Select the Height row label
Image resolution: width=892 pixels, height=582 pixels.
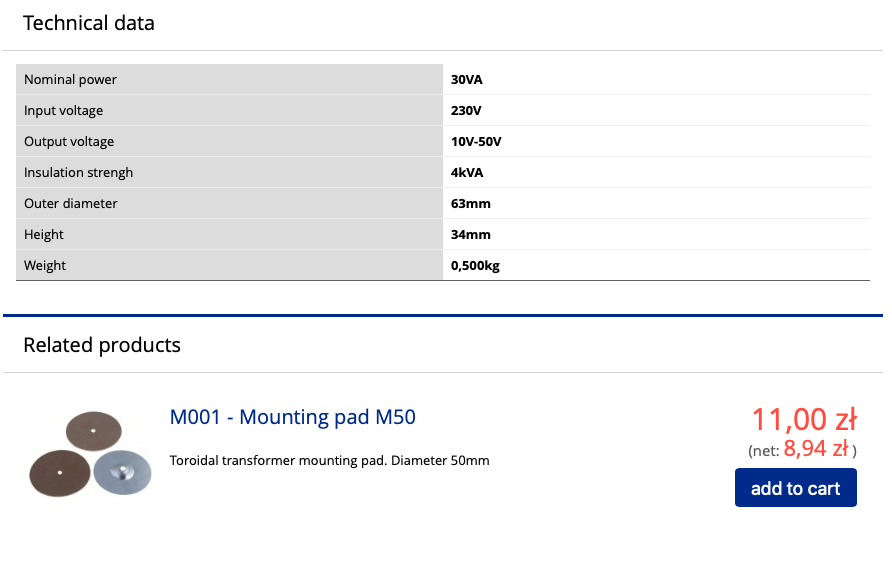click(x=229, y=234)
